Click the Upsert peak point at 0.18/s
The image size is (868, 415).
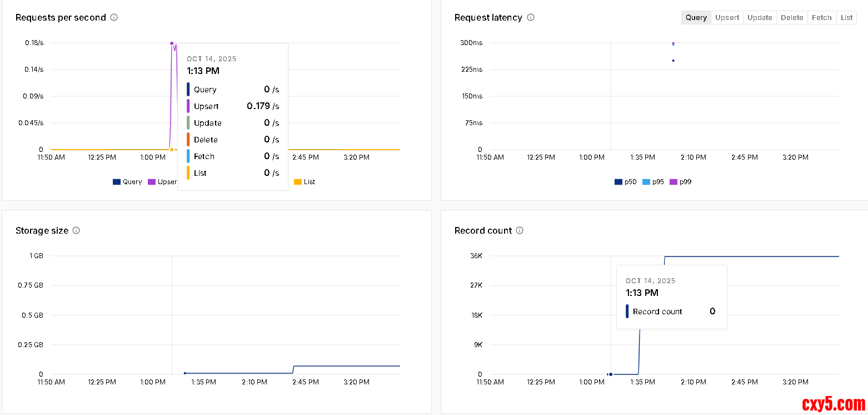(x=172, y=43)
